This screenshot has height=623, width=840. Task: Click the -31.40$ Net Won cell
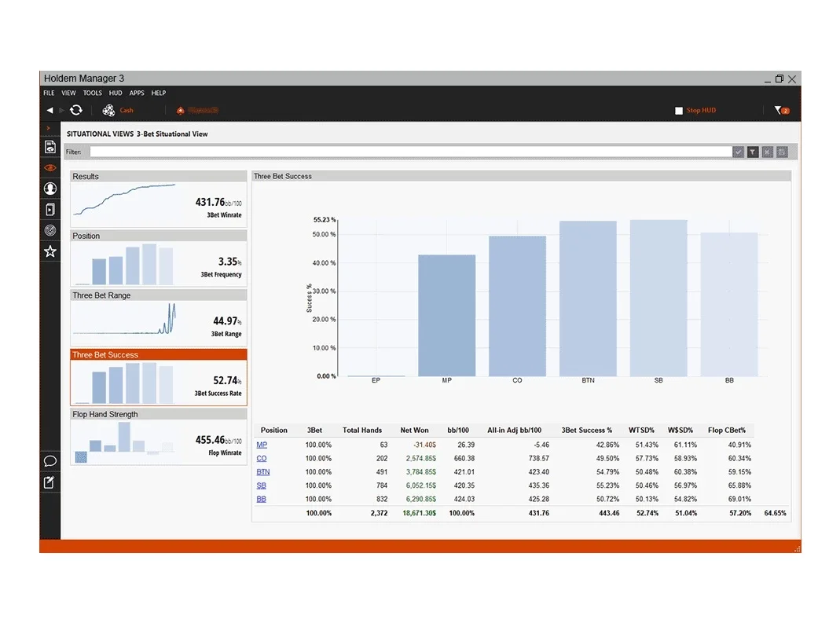coord(425,445)
